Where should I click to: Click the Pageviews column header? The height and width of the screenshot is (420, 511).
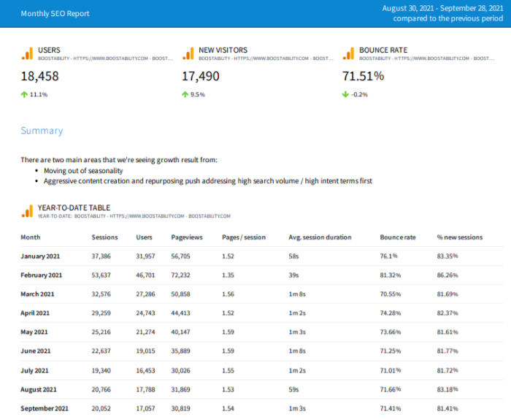click(x=187, y=237)
